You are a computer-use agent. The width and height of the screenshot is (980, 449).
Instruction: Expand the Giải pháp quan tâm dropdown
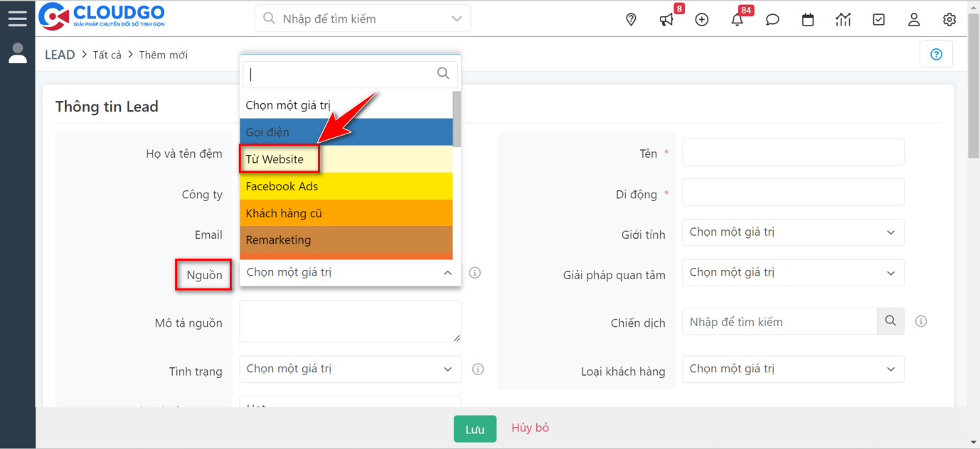792,273
